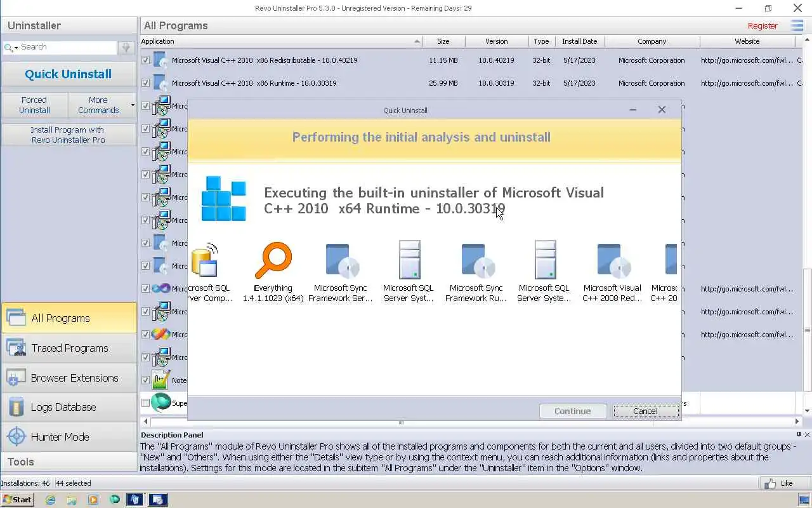
Task: Toggle checkbox beside the Visual Studio infinity icon
Action: pos(146,289)
